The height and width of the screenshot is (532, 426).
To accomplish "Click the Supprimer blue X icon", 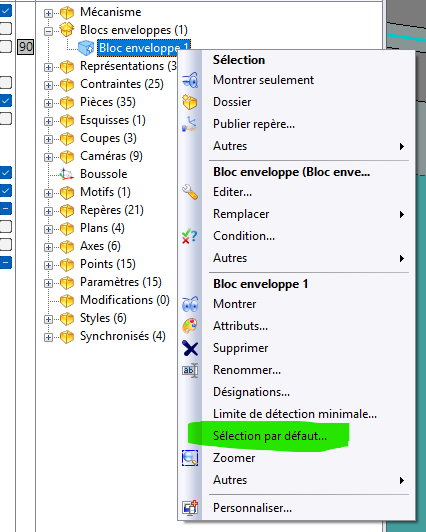I will [190, 348].
